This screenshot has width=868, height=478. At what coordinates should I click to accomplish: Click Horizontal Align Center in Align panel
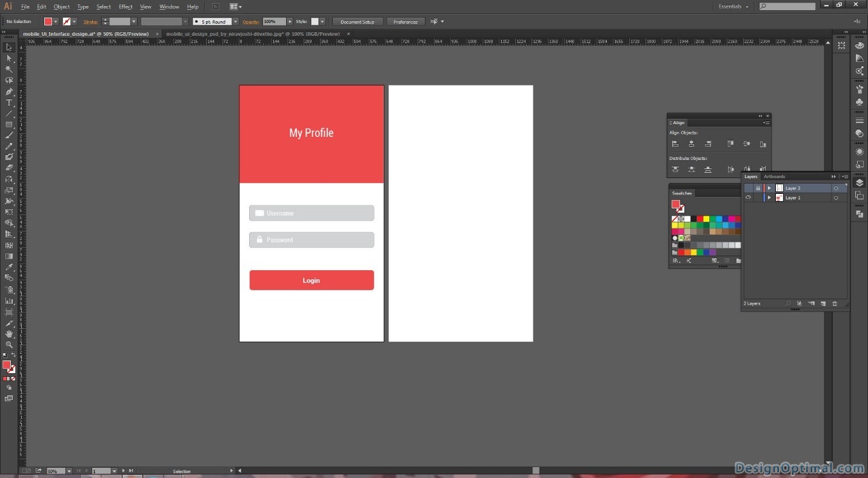[691, 144]
